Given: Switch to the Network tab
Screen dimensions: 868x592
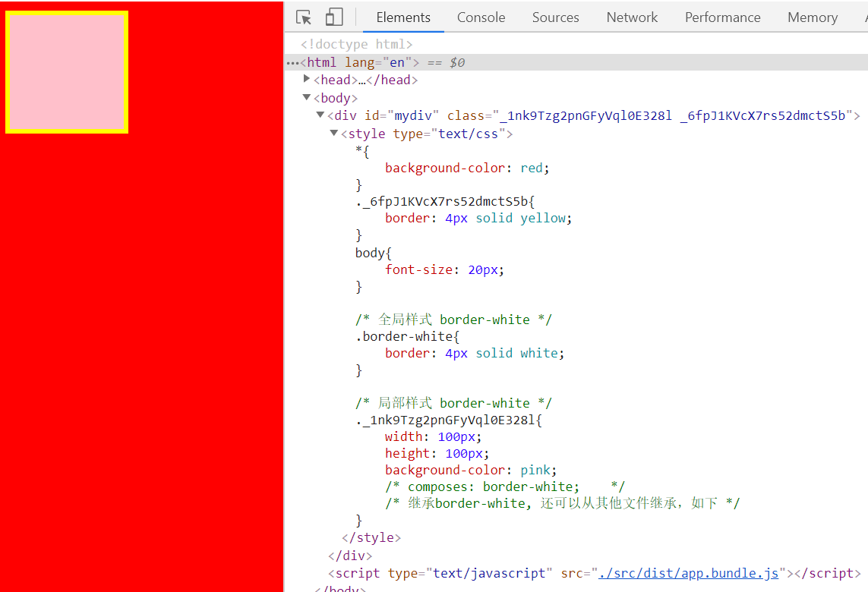Looking at the screenshot, I should [x=632, y=17].
